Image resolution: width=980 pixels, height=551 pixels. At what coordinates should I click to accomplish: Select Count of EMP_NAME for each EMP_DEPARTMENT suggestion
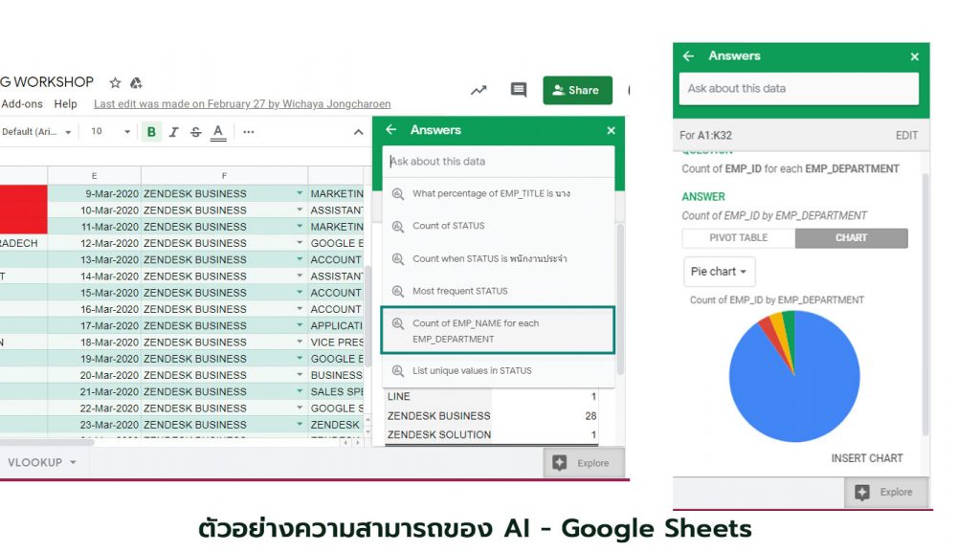coord(498,330)
